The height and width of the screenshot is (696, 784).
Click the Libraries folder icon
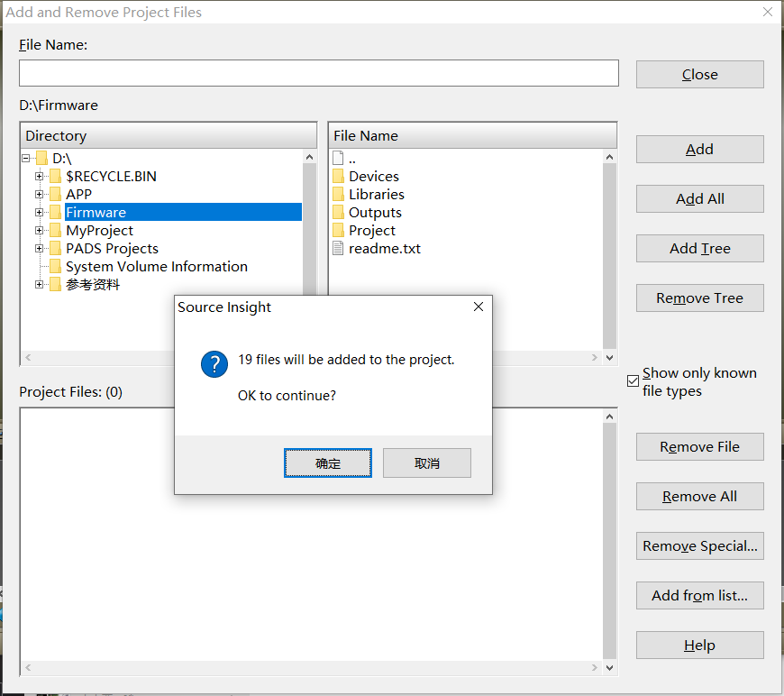[x=338, y=194]
